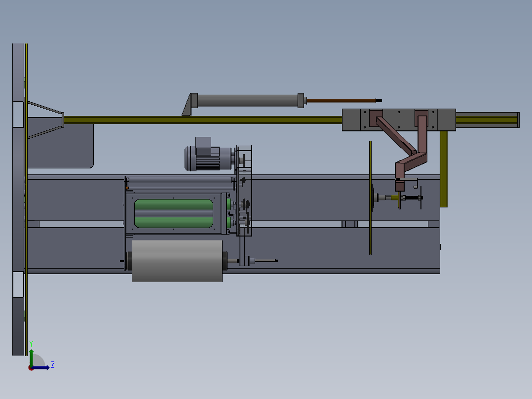This screenshot has height=399, width=532.
Task: Select the brown piston rod of the cylinder
Action: tap(342, 101)
